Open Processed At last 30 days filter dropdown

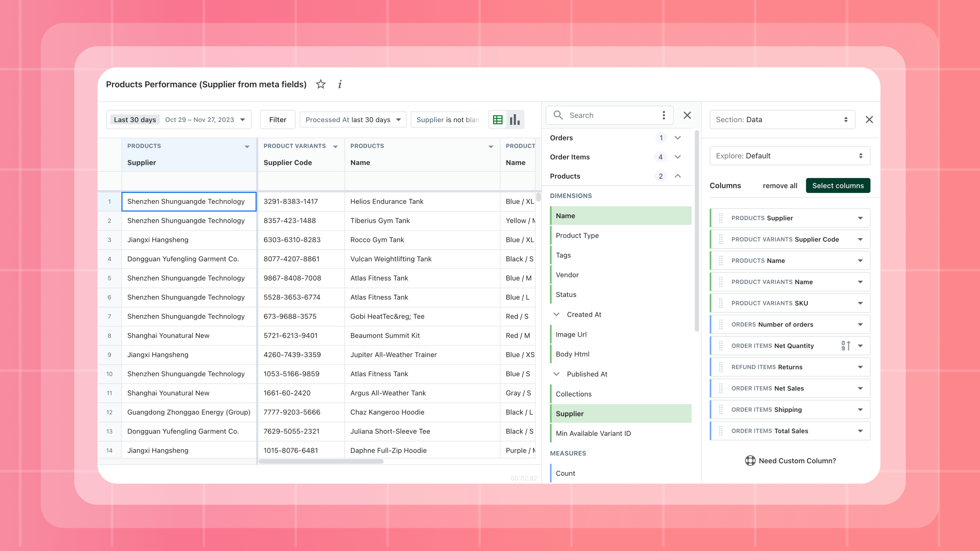pyautogui.click(x=353, y=120)
